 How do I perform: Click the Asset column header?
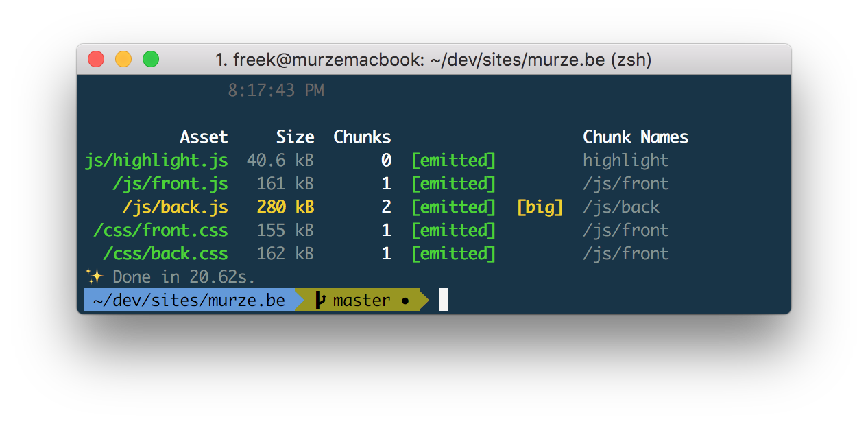point(204,137)
